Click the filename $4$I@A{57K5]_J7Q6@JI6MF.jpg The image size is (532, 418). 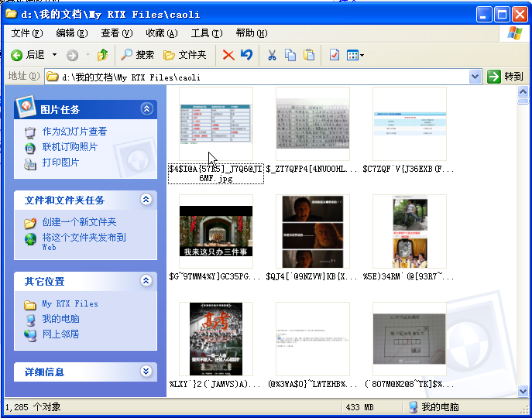216,173
